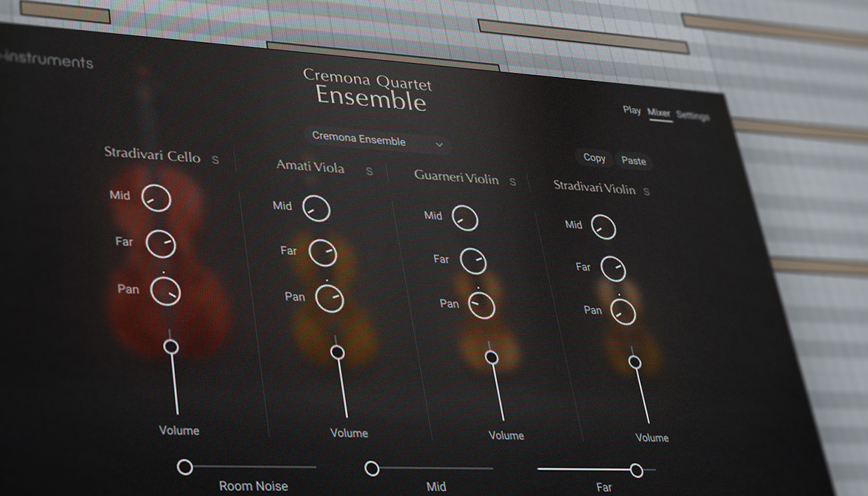Click the Amati Viola Volume slider handle
Screen dimensions: 868x496
tap(337, 352)
